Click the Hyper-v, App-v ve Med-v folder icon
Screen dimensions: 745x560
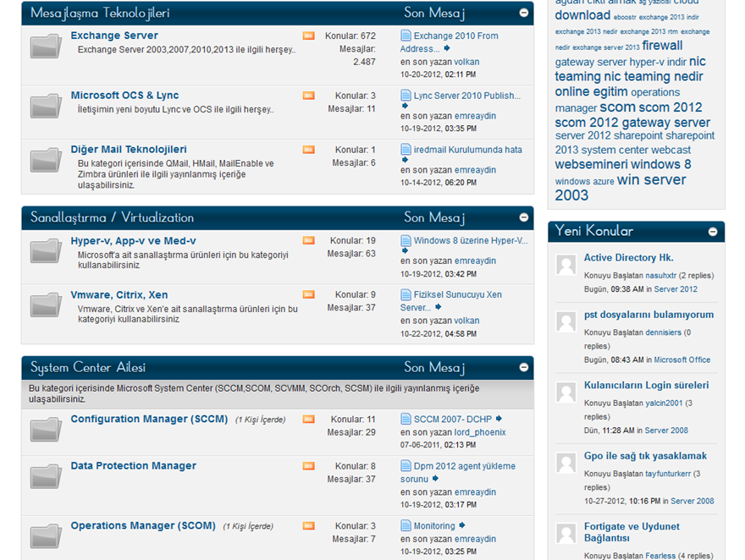pyautogui.click(x=46, y=251)
